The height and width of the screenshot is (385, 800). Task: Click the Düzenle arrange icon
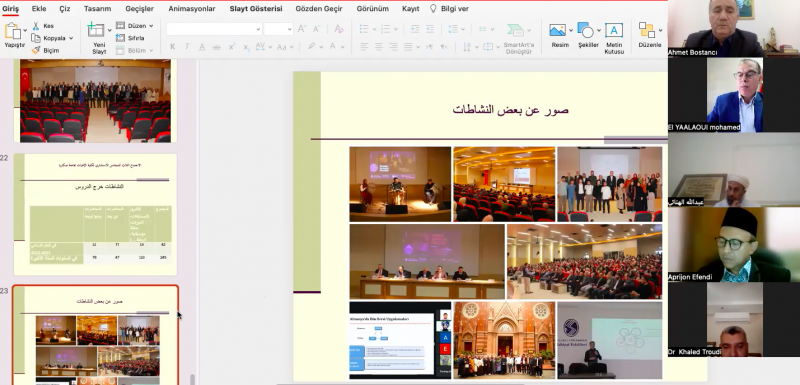(647, 30)
